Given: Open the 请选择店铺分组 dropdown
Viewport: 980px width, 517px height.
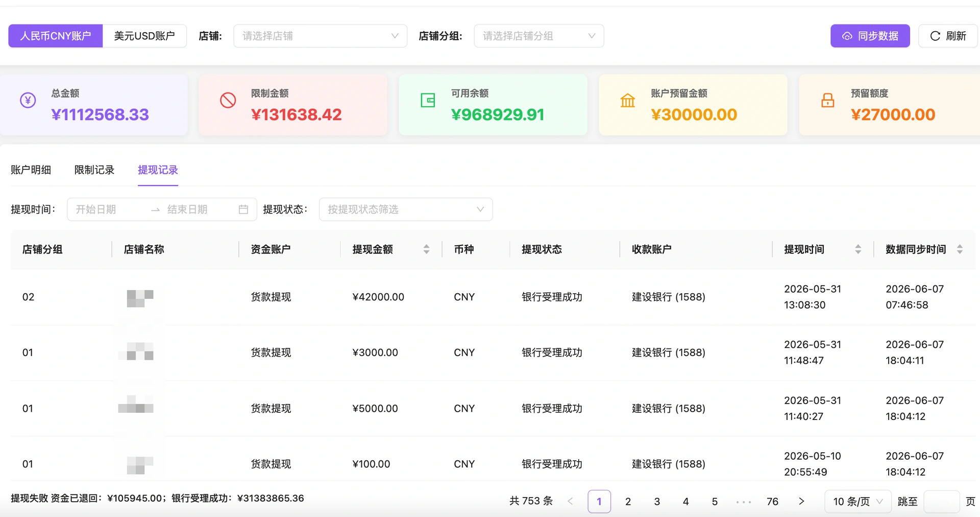Looking at the screenshot, I should click(539, 36).
